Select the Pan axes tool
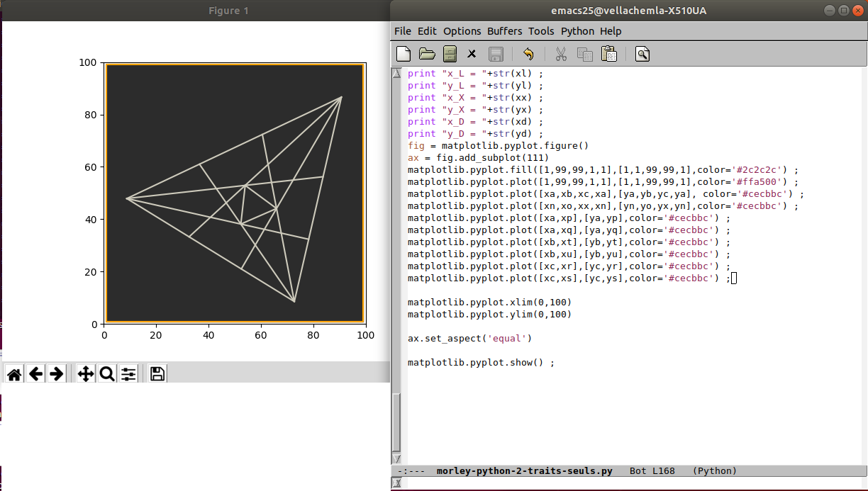Viewport: 868px width, 491px height. (x=85, y=373)
